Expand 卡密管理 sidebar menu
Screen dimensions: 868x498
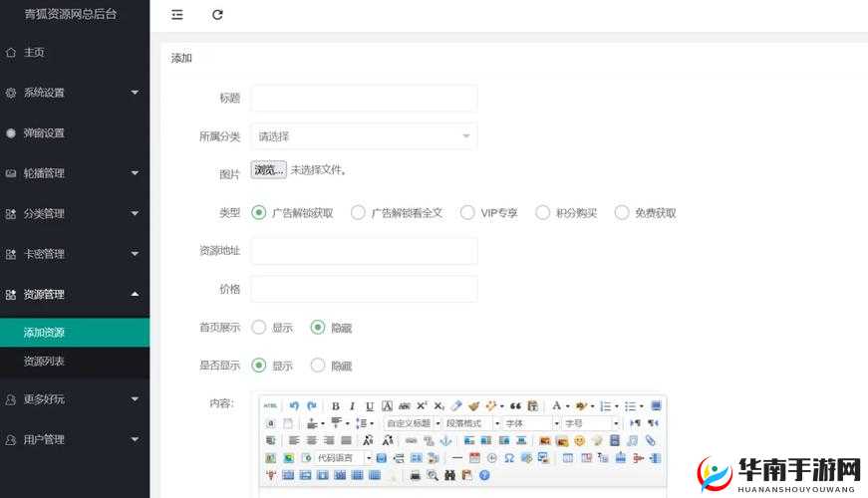point(75,254)
